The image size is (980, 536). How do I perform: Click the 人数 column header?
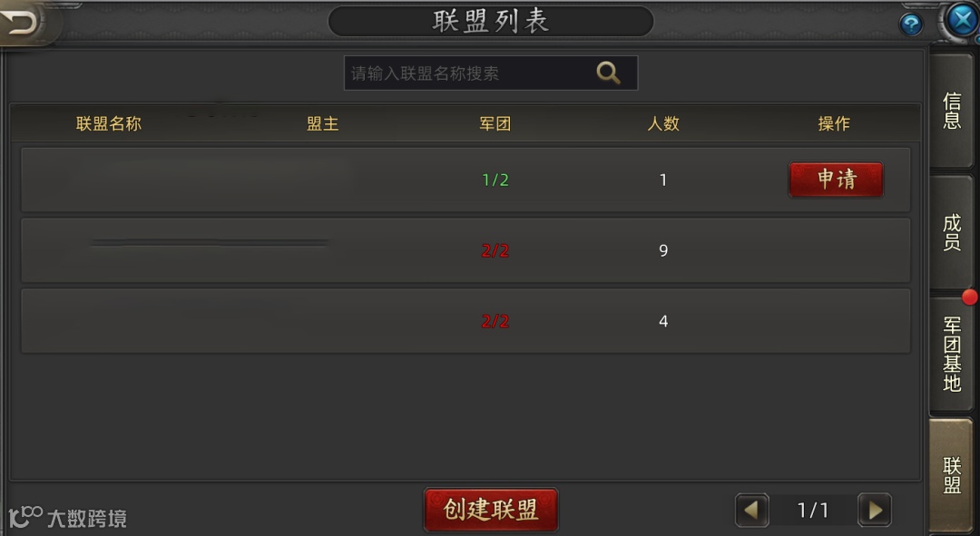(x=663, y=123)
